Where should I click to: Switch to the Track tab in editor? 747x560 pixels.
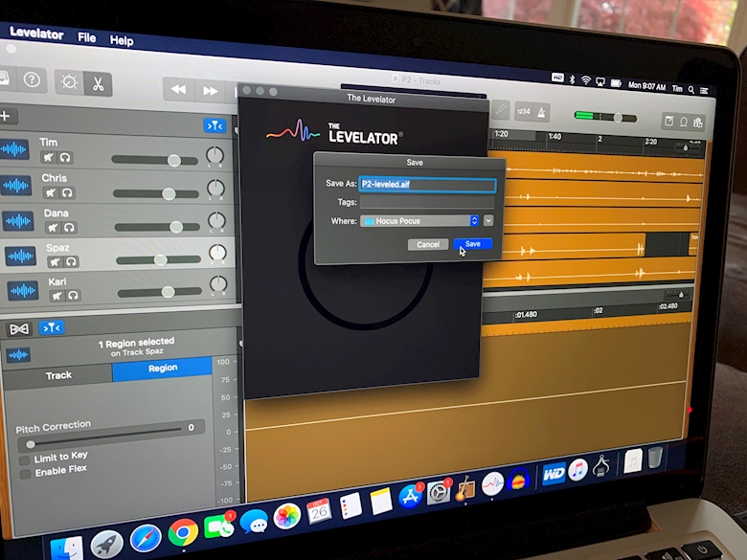(x=58, y=375)
